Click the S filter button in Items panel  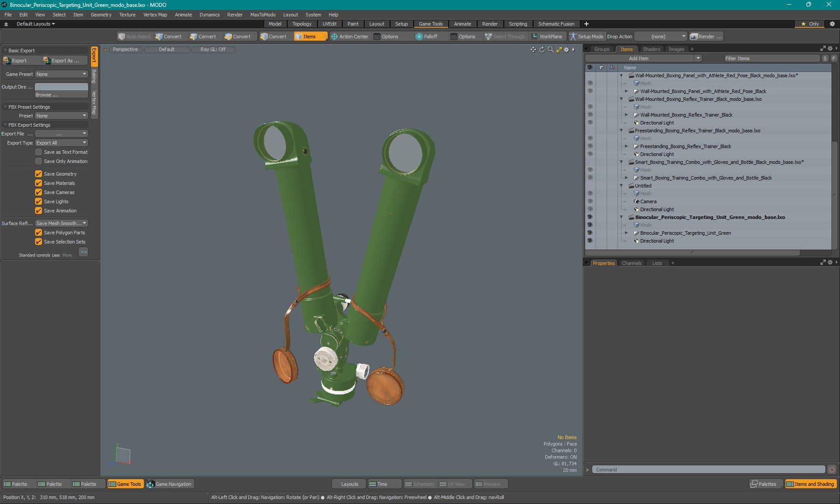[x=825, y=58]
